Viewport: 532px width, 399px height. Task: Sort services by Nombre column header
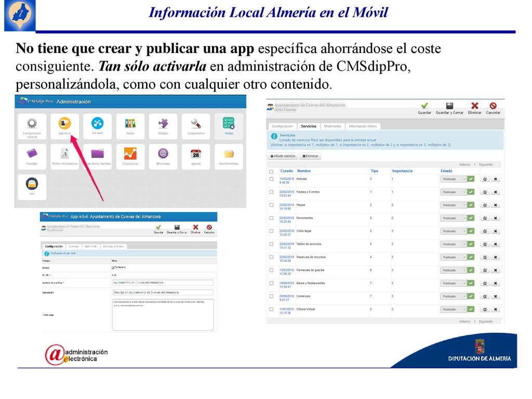(303, 171)
